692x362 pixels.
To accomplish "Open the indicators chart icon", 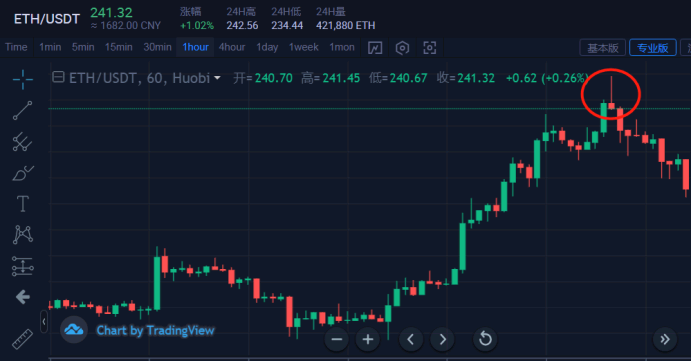I will pyautogui.click(x=375, y=48).
